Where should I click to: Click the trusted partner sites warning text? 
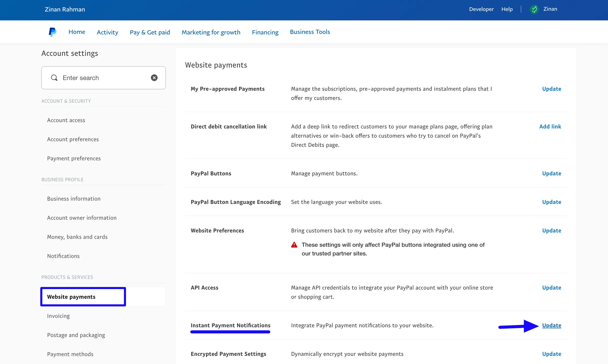(x=393, y=249)
